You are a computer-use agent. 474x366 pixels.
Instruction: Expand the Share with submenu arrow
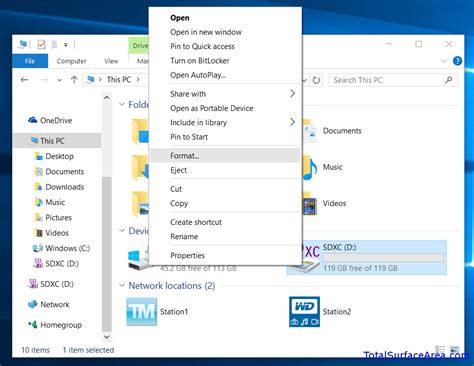[x=292, y=94]
